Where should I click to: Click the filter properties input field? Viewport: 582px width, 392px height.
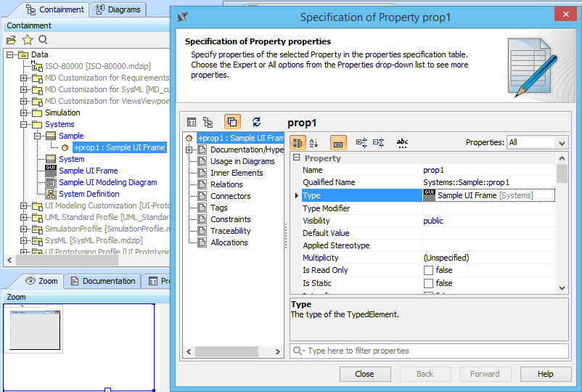429,351
